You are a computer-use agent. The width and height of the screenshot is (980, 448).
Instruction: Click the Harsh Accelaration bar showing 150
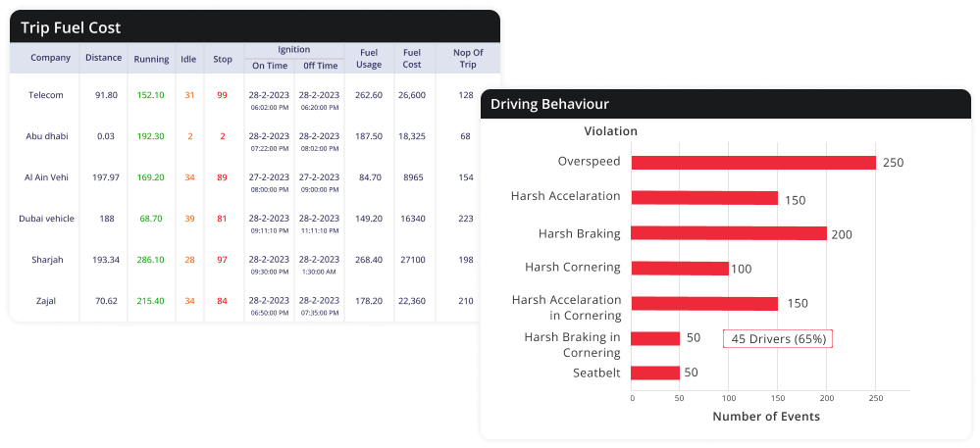pyautogui.click(x=703, y=198)
